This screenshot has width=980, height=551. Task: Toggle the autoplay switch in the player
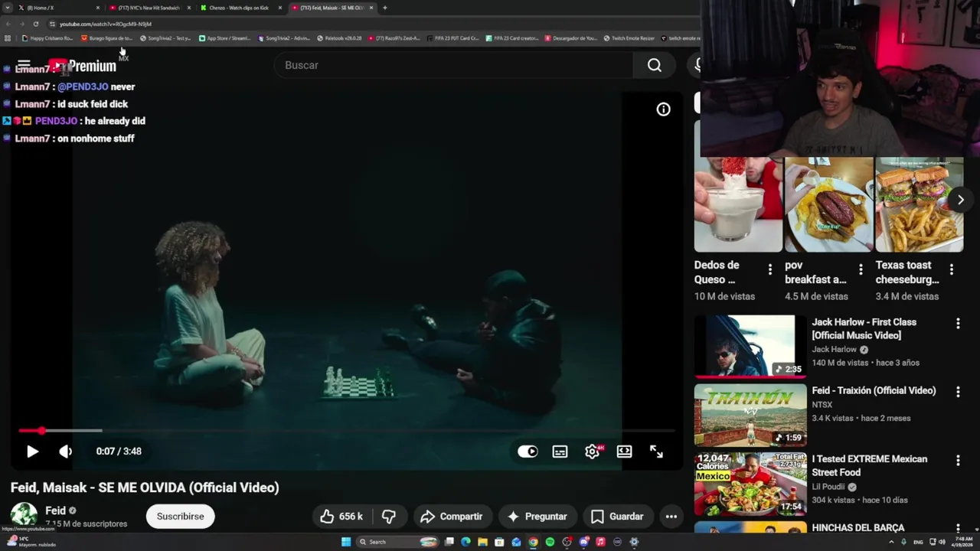[528, 452]
